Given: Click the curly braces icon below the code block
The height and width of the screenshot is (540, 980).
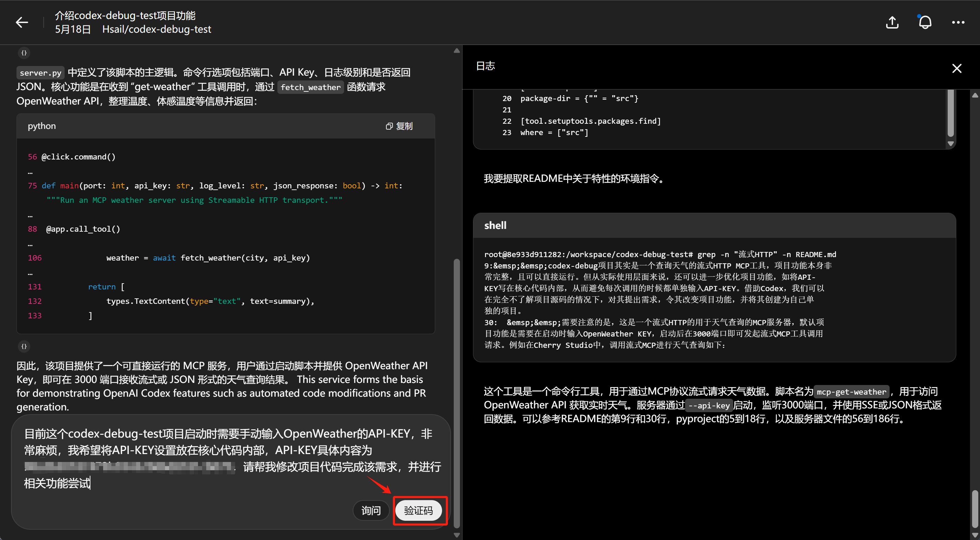Looking at the screenshot, I should pyautogui.click(x=24, y=346).
